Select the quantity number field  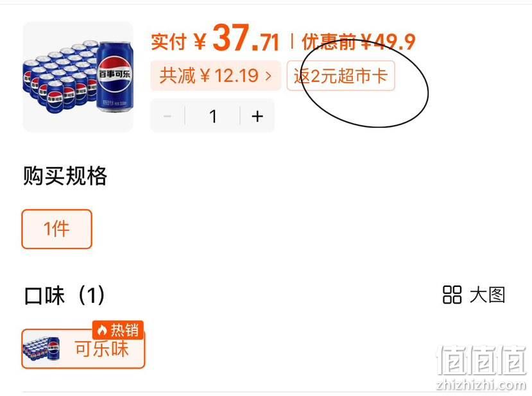tap(212, 116)
